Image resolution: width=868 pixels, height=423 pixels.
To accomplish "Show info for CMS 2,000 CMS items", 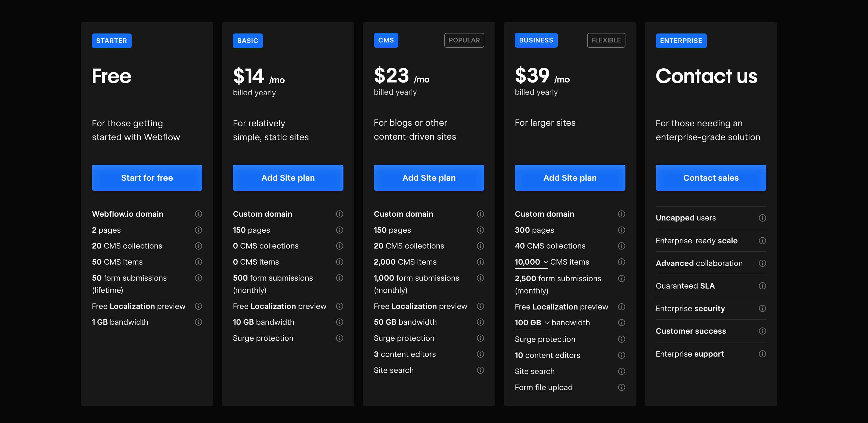I will click(x=480, y=262).
